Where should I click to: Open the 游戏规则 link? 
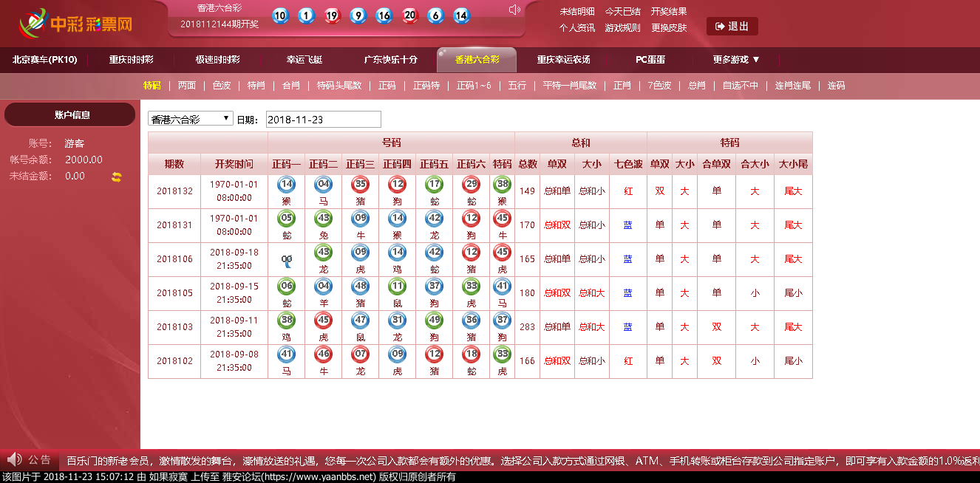click(x=623, y=28)
